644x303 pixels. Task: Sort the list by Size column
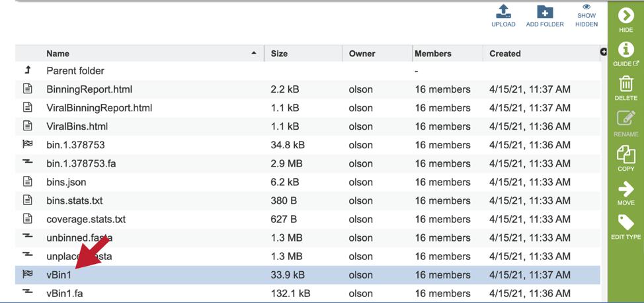(279, 54)
